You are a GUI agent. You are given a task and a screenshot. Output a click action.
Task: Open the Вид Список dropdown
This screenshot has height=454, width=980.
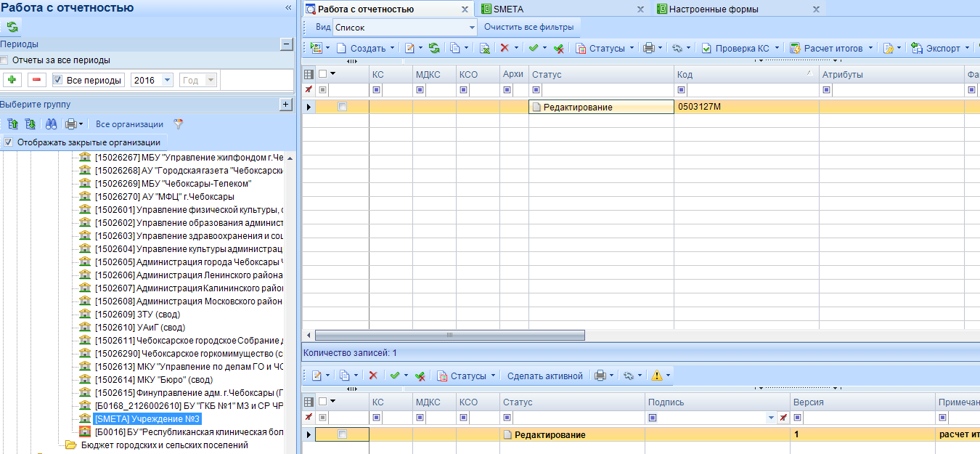[471, 28]
